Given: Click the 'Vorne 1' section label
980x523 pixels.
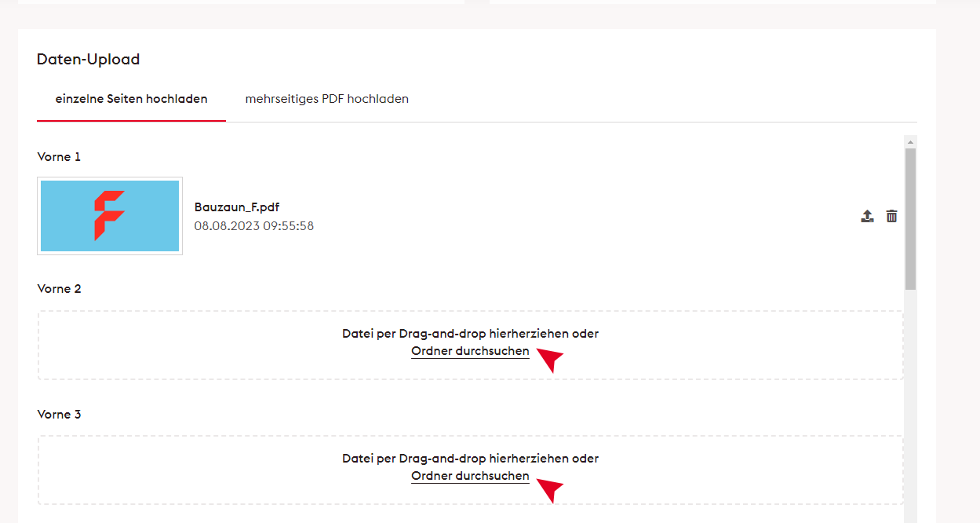Looking at the screenshot, I should [x=59, y=157].
